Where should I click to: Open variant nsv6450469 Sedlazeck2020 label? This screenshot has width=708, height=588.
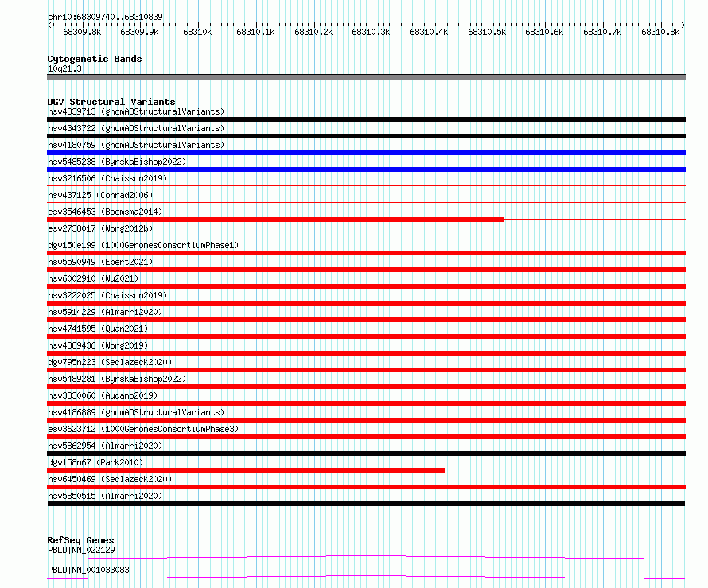(x=110, y=479)
